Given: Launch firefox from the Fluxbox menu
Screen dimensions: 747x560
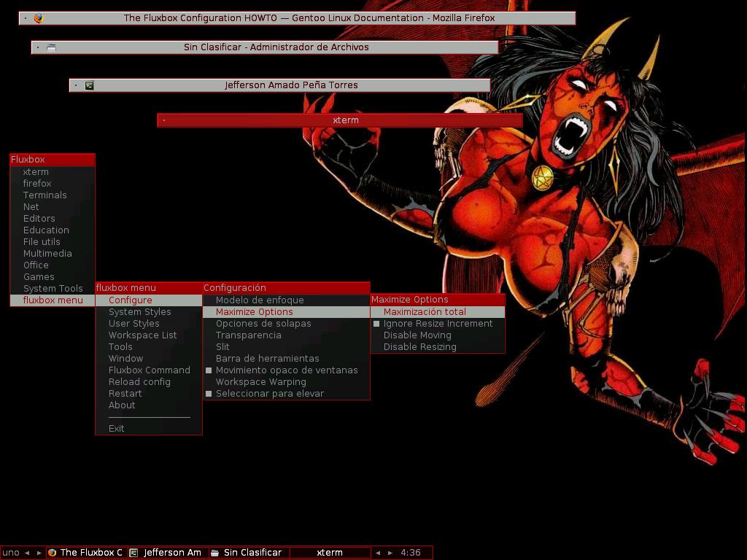Looking at the screenshot, I should (x=53, y=184).
